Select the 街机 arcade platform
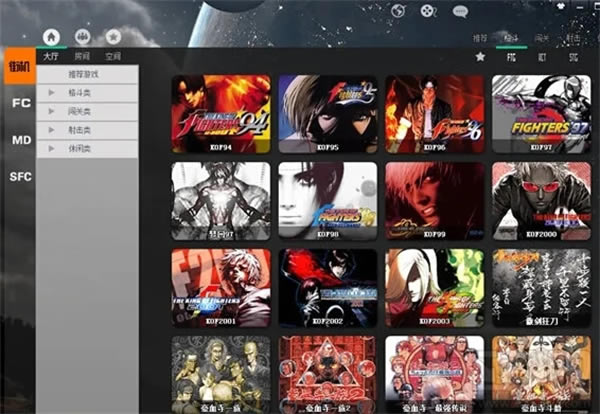The image size is (600, 414). click(x=20, y=67)
